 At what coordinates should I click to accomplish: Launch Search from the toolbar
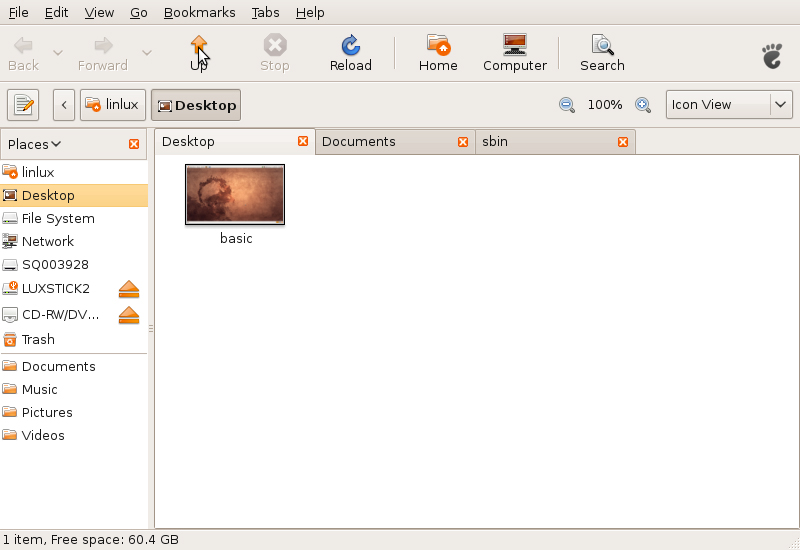tap(602, 53)
